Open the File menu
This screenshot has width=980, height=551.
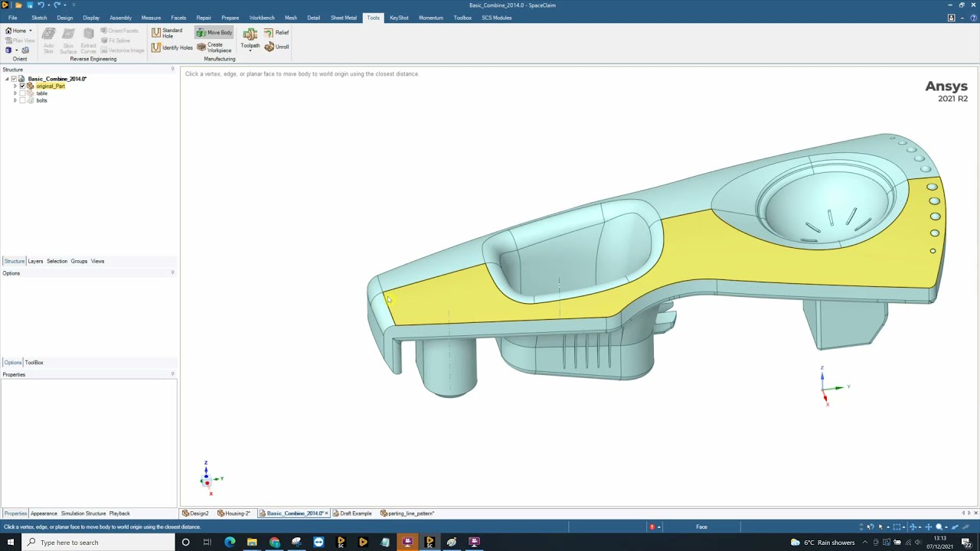(x=13, y=18)
